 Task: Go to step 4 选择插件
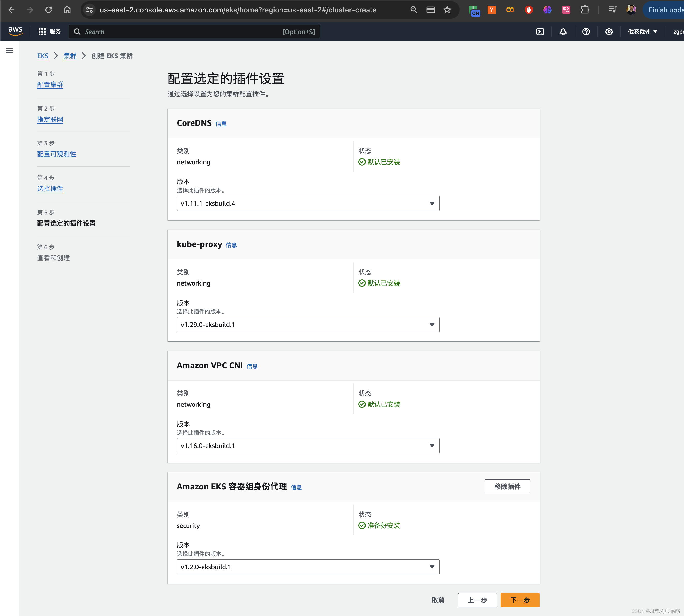(x=50, y=189)
